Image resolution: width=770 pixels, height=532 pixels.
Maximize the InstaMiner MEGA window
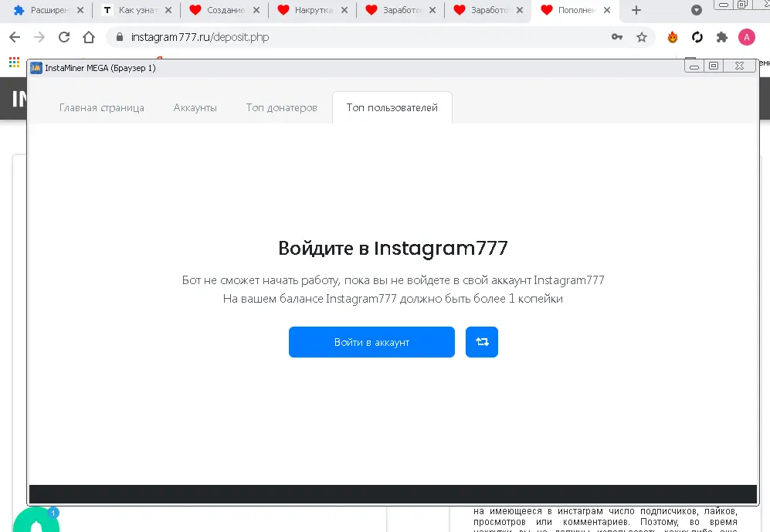point(714,66)
